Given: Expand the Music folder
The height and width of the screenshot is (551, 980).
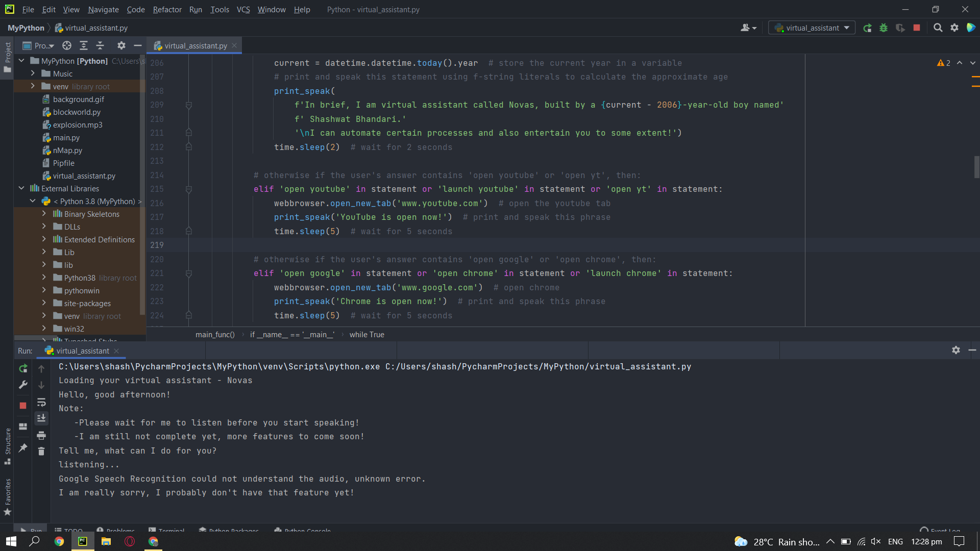Looking at the screenshot, I should 33,73.
